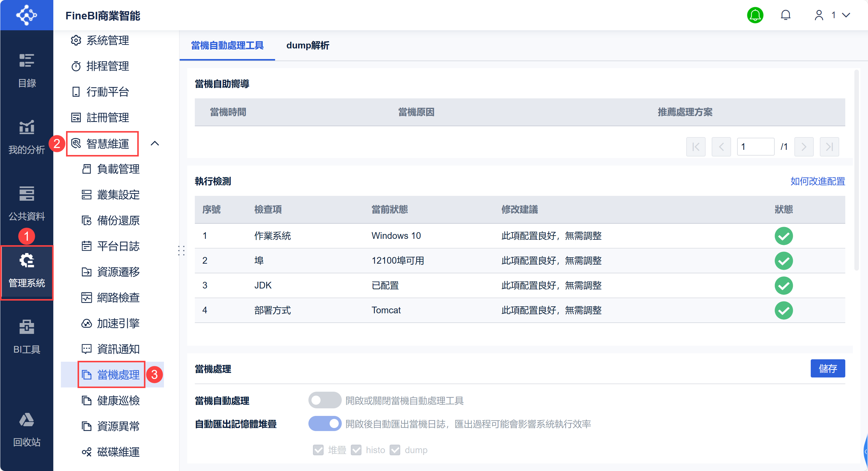Image resolution: width=868 pixels, height=471 pixels.
Task: Open the 目錄 directory sidebar icon
Action: coord(26,61)
